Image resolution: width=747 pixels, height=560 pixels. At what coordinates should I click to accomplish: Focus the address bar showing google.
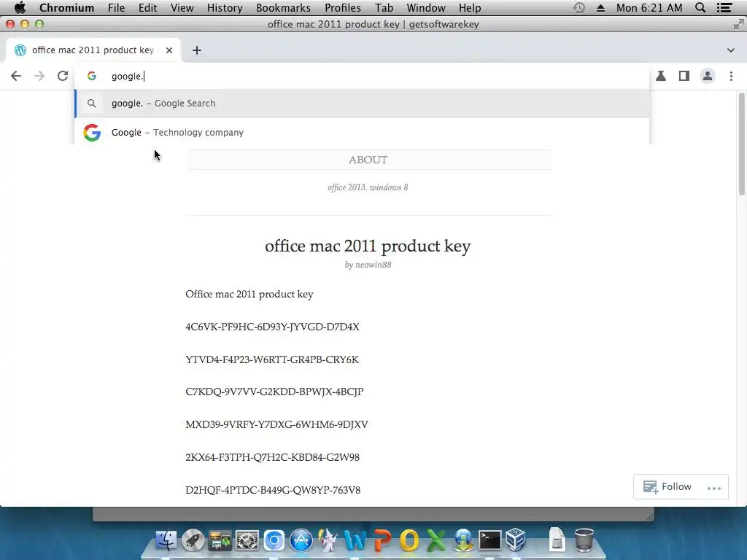362,76
